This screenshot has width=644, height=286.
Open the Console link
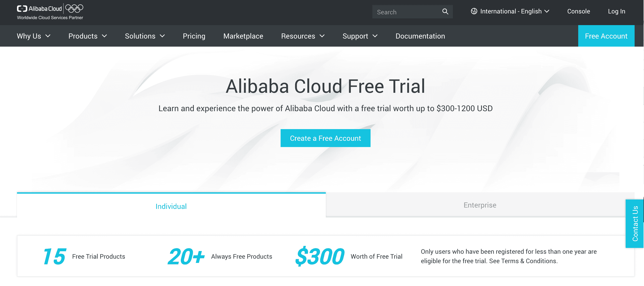tap(578, 11)
